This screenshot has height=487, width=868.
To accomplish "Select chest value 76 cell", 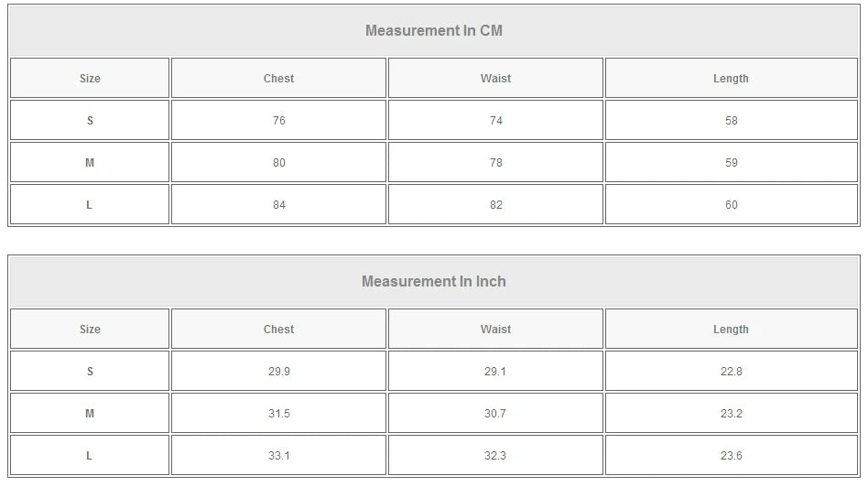I will point(278,121).
